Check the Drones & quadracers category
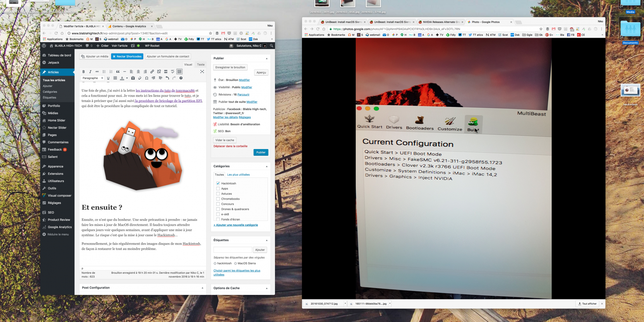644x322 pixels. tap(218, 209)
